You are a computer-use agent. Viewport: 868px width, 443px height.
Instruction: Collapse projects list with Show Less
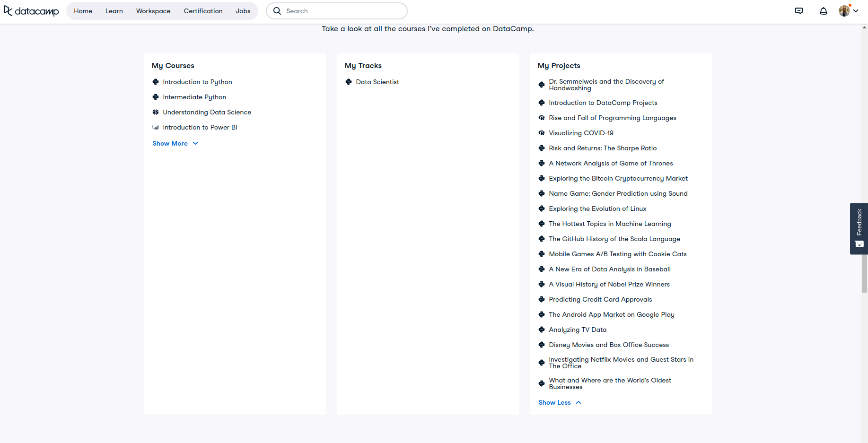(560, 402)
